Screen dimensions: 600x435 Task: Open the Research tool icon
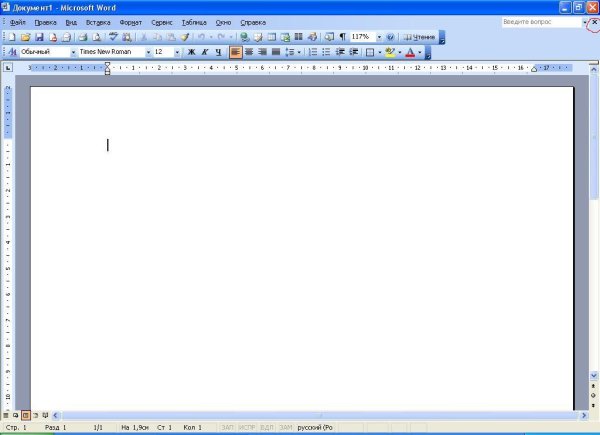[127, 37]
